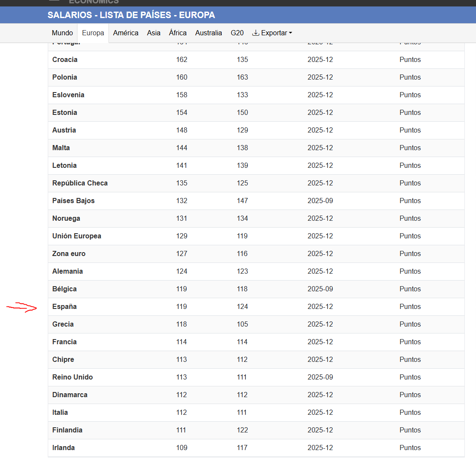Select the Alemania link

tap(68, 271)
